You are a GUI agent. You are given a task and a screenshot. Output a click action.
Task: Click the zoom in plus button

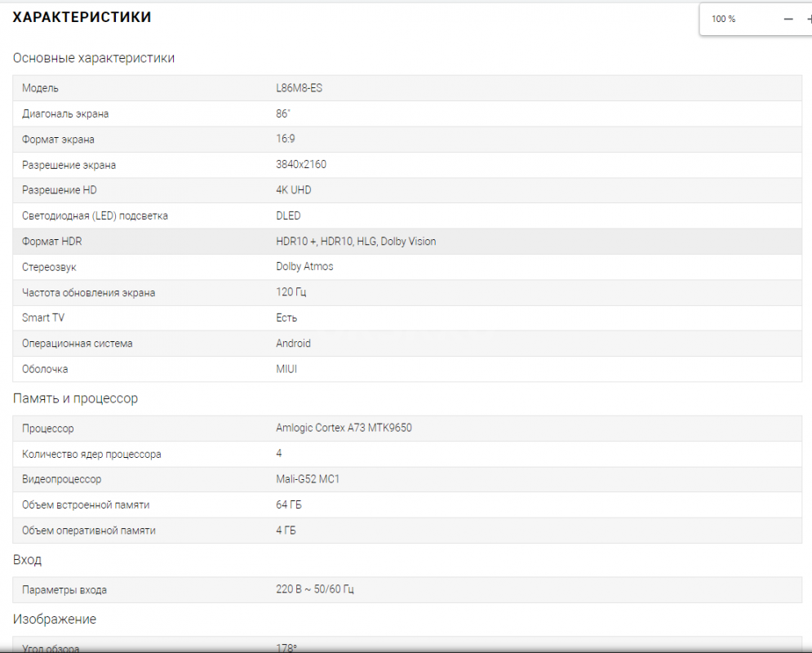click(x=808, y=19)
